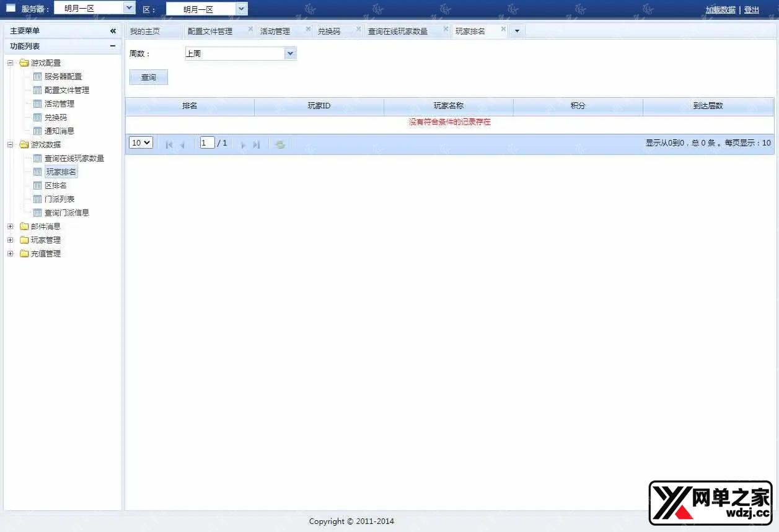This screenshot has width=779, height=532.
Task: Close the 兑换码 tab
Action: [358, 29]
